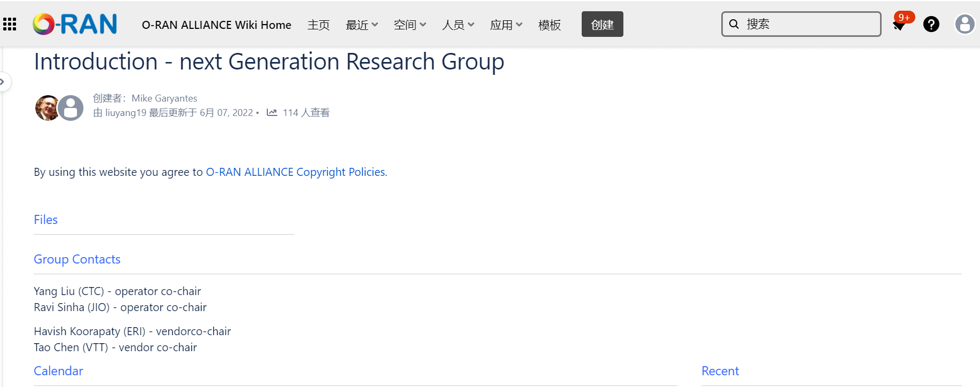The image size is (980, 387).
Task: Open 114 人查看 view stats
Action: [306, 112]
